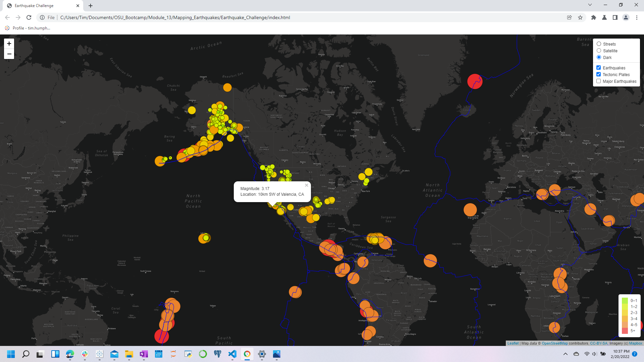Screen dimensions: 644x362
Task: Open the Chrome extensions puzzle icon
Action: 594,17
